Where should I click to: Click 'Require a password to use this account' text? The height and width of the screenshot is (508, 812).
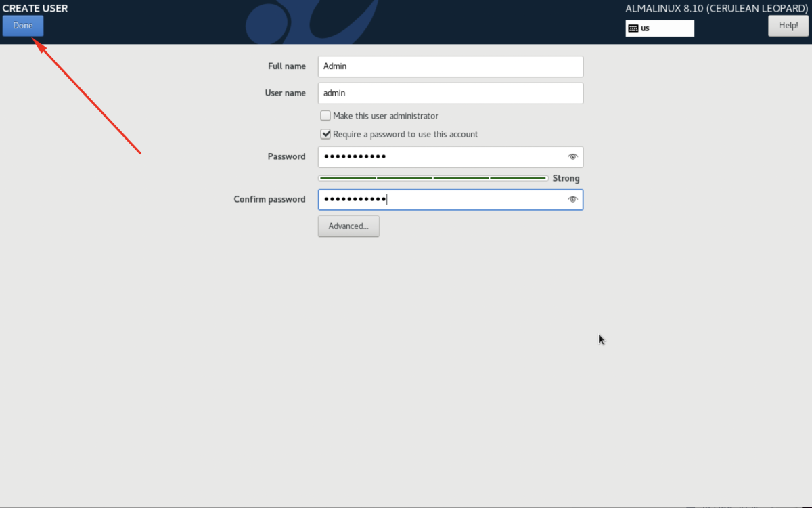click(x=405, y=134)
